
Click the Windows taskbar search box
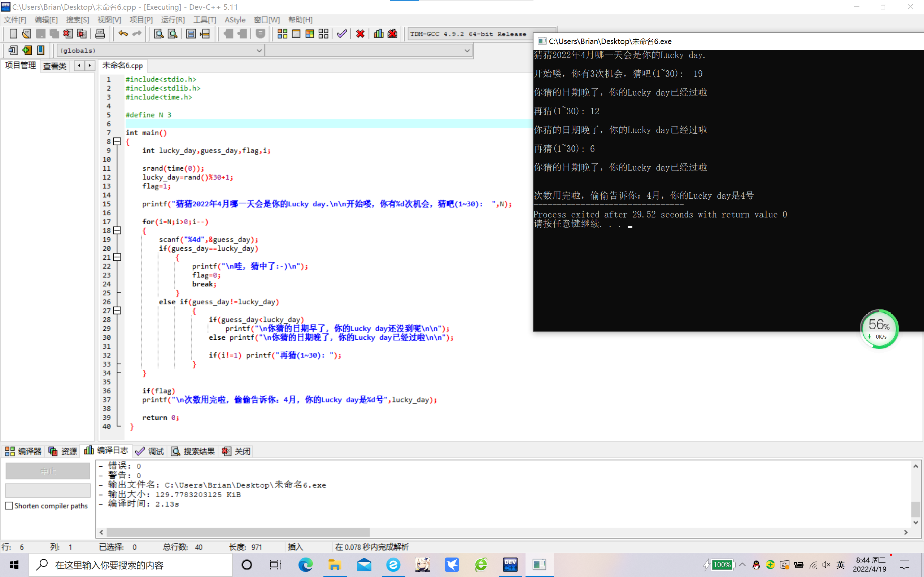pyautogui.click(x=131, y=565)
